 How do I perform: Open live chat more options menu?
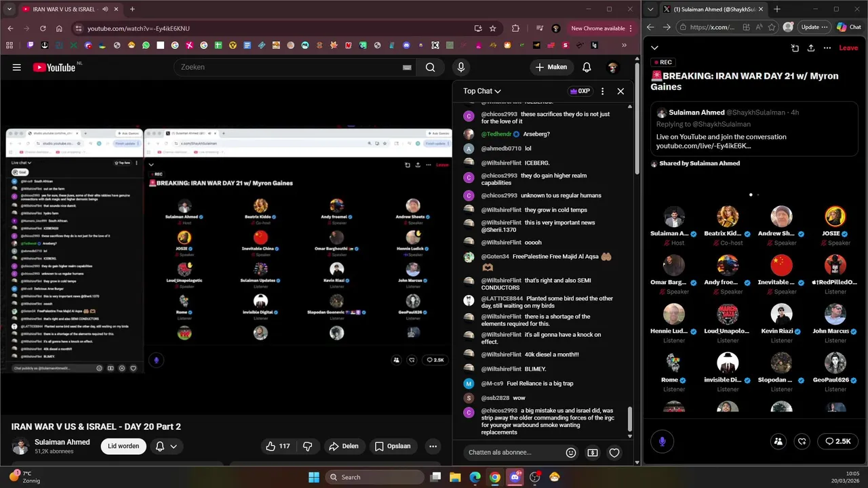pos(602,91)
